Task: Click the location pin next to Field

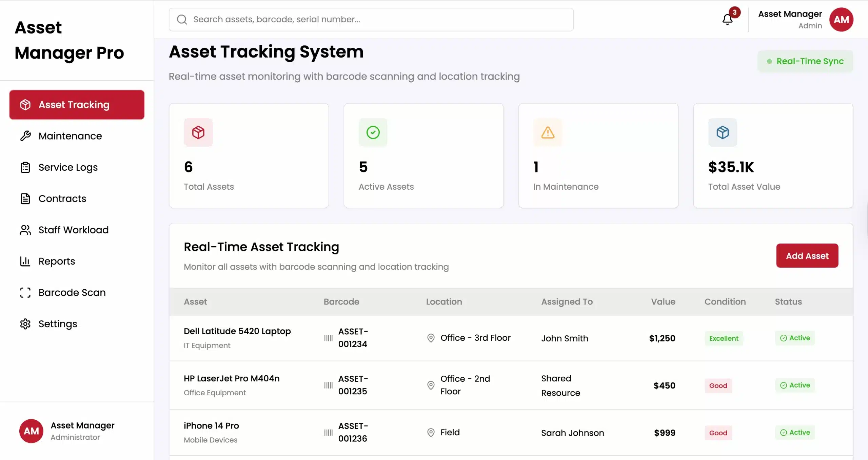Action: [x=431, y=433]
